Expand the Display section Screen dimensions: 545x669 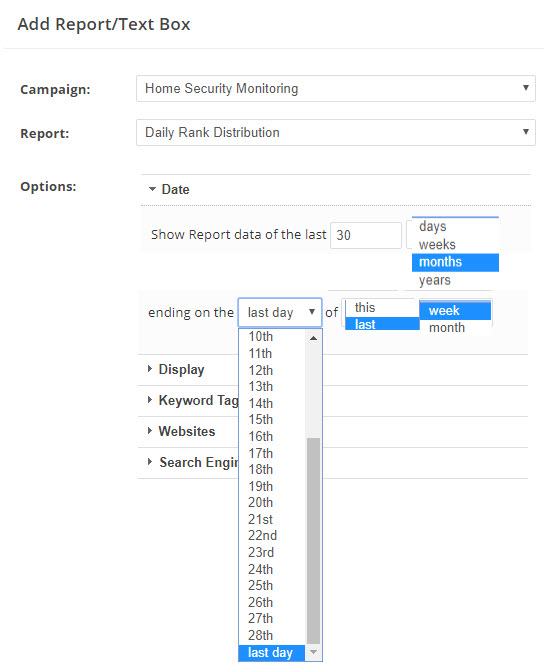pos(175,369)
